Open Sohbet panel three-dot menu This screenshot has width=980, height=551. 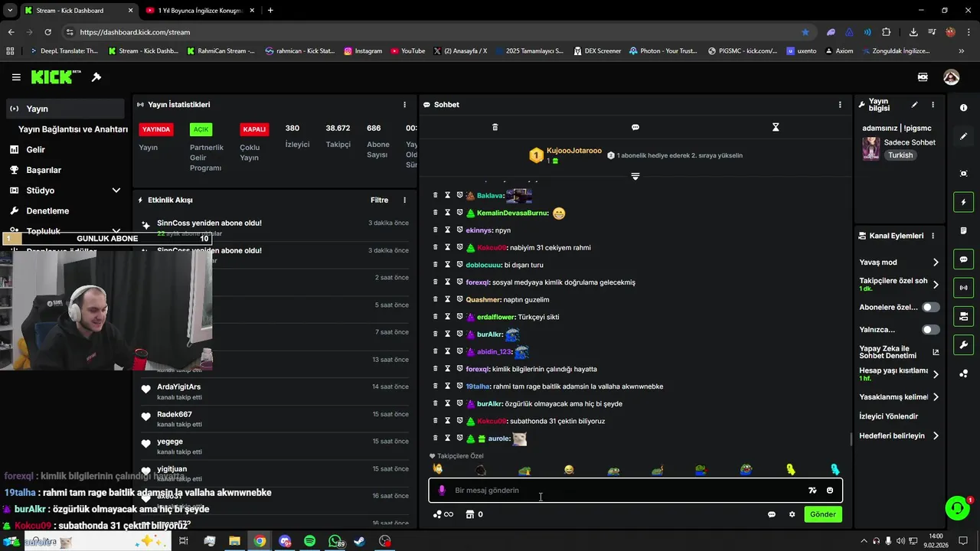click(840, 105)
